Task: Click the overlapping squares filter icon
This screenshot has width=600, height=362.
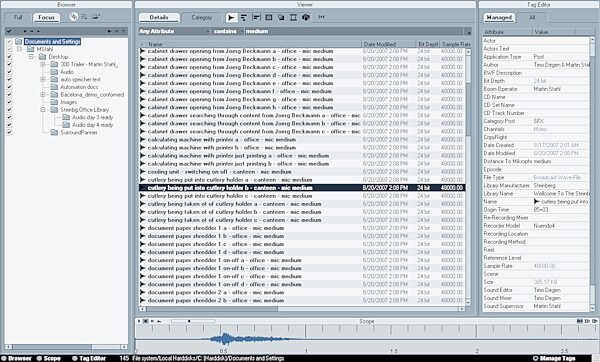Action: click(x=281, y=17)
